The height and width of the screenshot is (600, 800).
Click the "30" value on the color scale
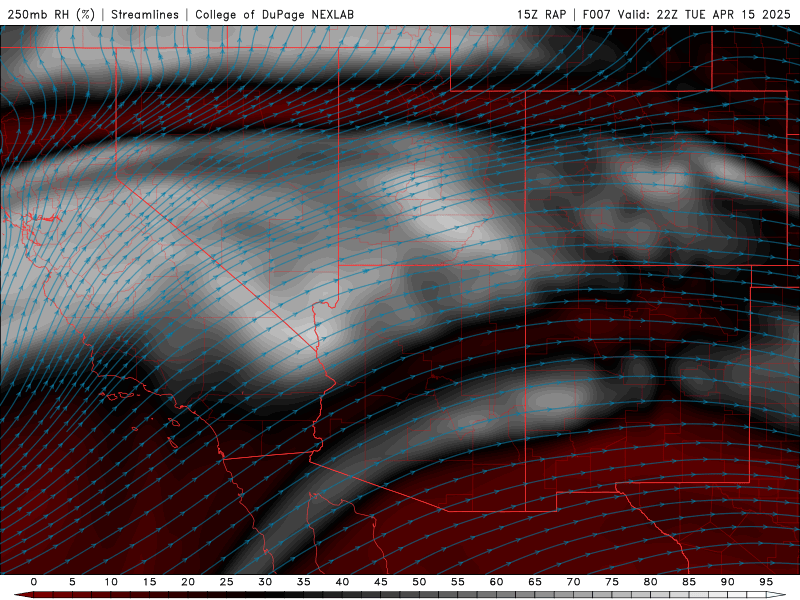(265, 582)
